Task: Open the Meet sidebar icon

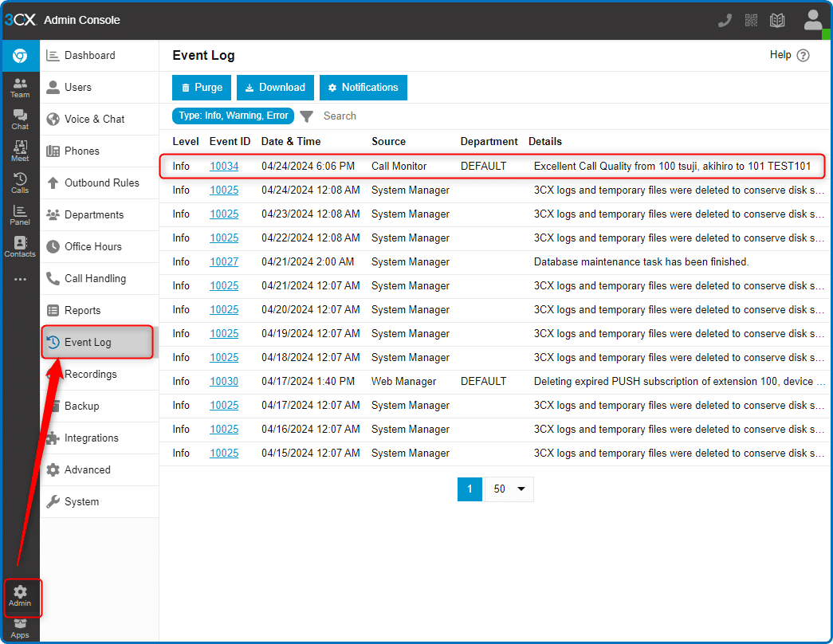Action: (x=20, y=151)
